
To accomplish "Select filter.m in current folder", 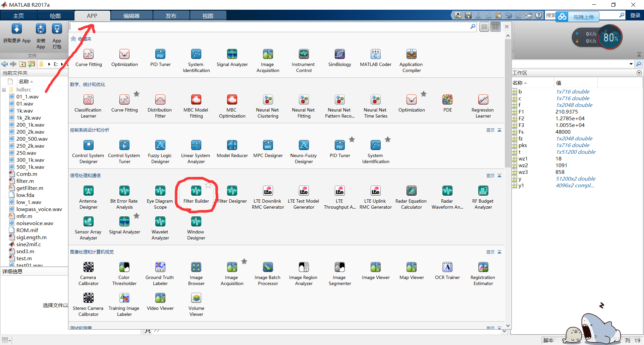I will 25,181.
